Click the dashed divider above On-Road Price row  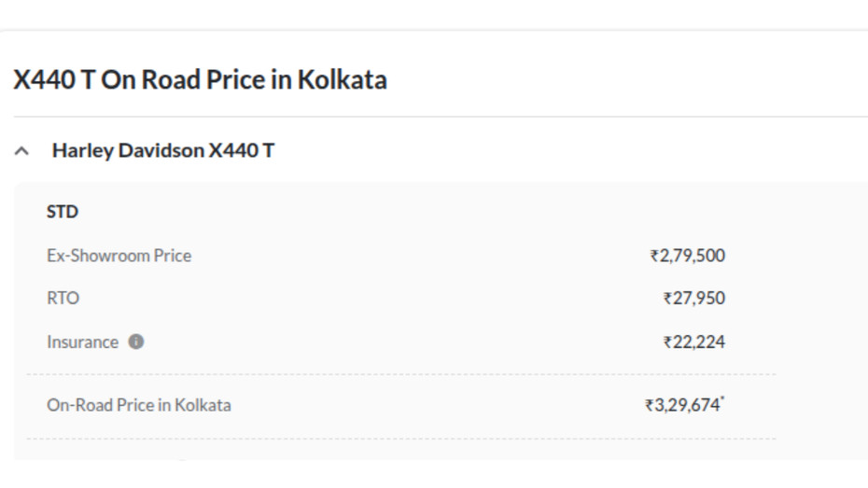[x=401, y=374]
